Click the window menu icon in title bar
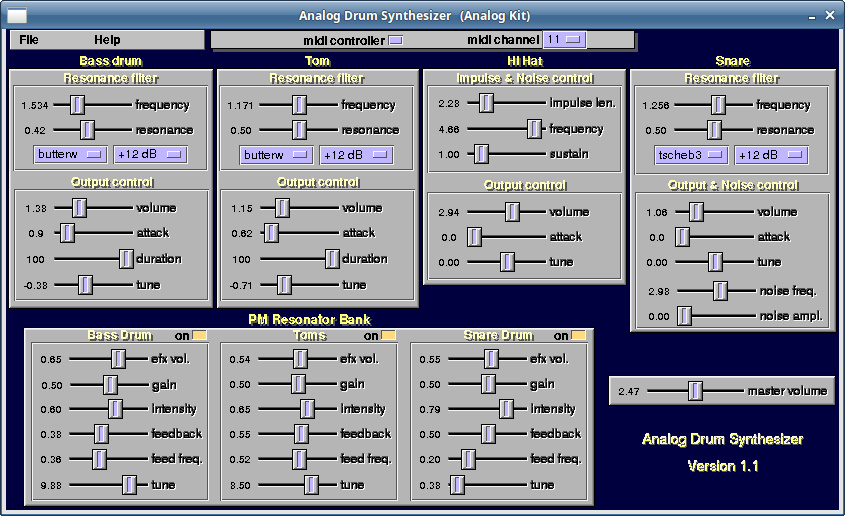This screenshot has width=845, height=516. (x=17, y=16)
